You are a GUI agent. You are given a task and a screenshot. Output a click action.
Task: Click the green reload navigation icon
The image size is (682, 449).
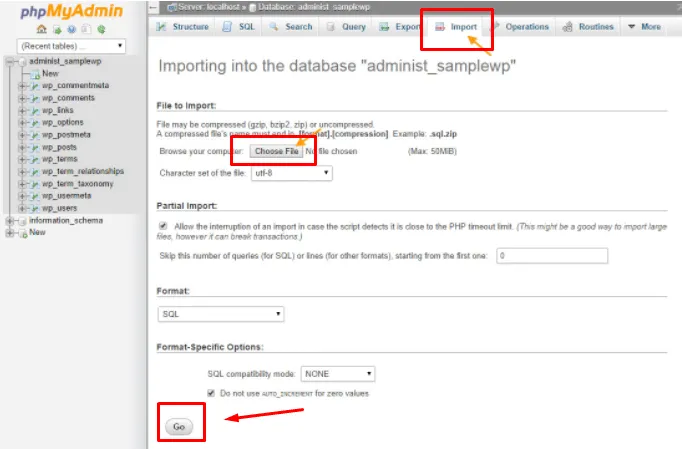tap(100, 31)
